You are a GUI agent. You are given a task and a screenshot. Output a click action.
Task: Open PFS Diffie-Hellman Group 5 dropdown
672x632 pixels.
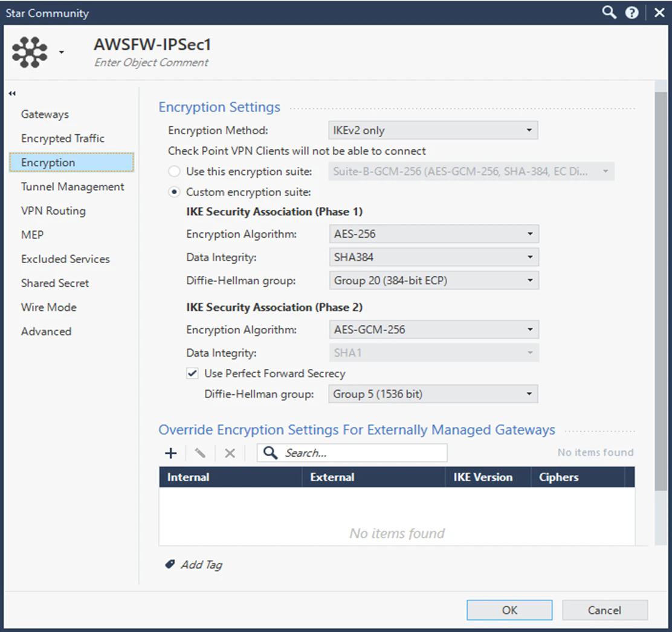[433, 394]
